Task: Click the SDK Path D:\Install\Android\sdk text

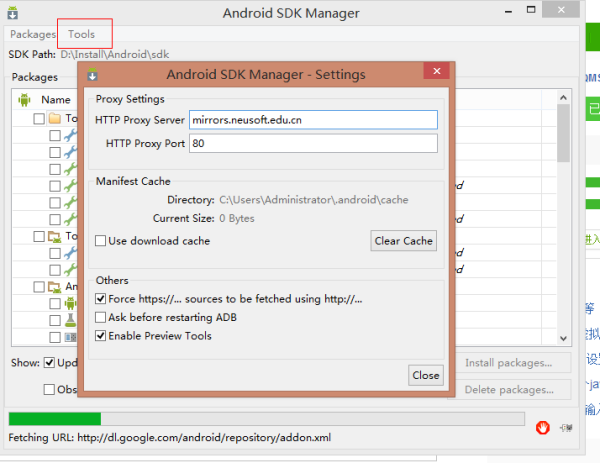Action: tap(115, 54)
